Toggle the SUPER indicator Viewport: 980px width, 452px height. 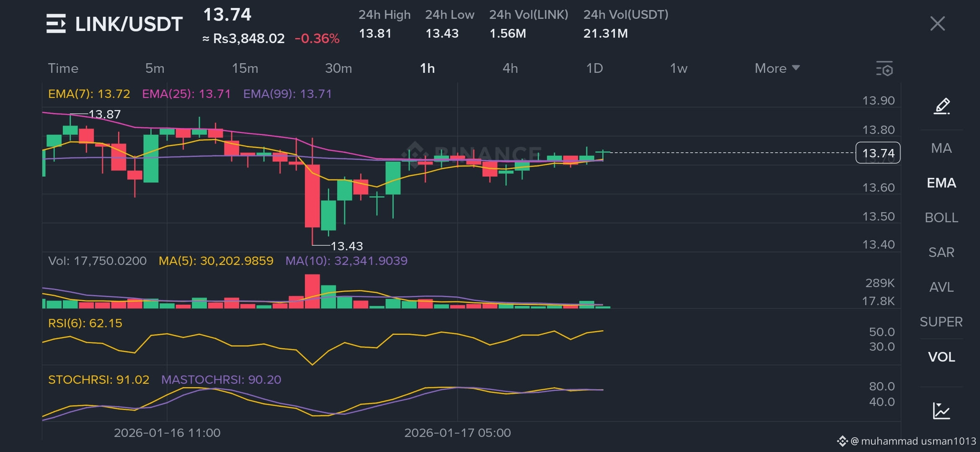941,322
